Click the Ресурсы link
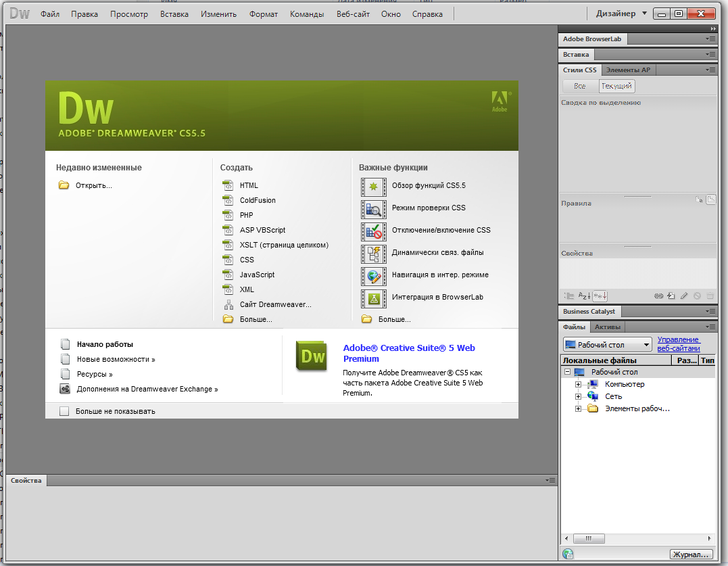Screen dimensions: 728x566 click(95, 374)
